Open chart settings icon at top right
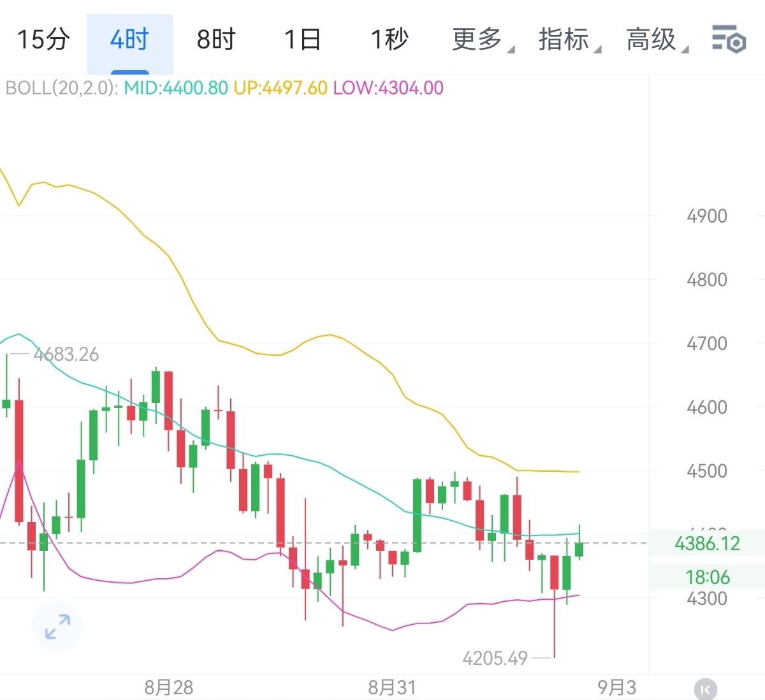Screen dimensions: 765x700 (729, 39)
